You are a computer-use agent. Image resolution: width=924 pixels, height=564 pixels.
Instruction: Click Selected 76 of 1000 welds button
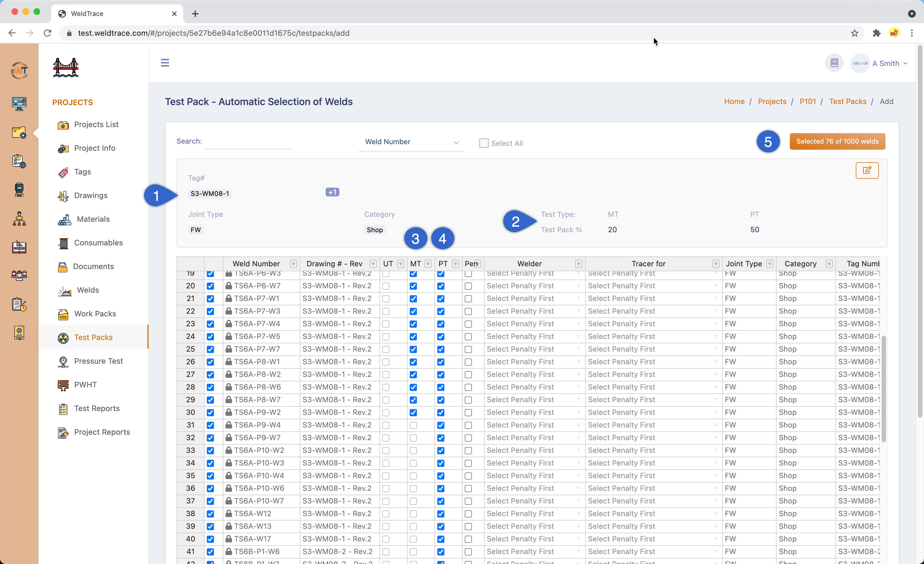[837, 141]
